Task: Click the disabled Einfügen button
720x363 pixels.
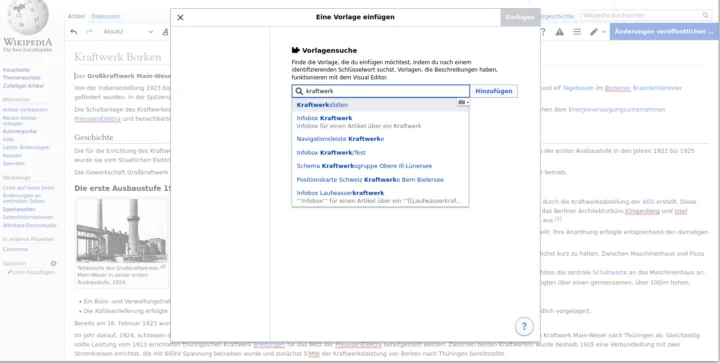Action: 520,17
